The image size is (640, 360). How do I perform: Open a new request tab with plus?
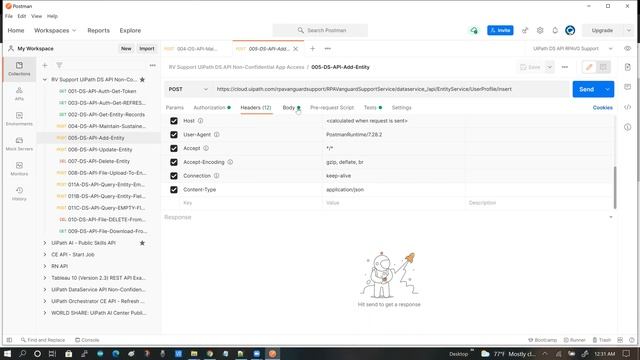point(312,49)
